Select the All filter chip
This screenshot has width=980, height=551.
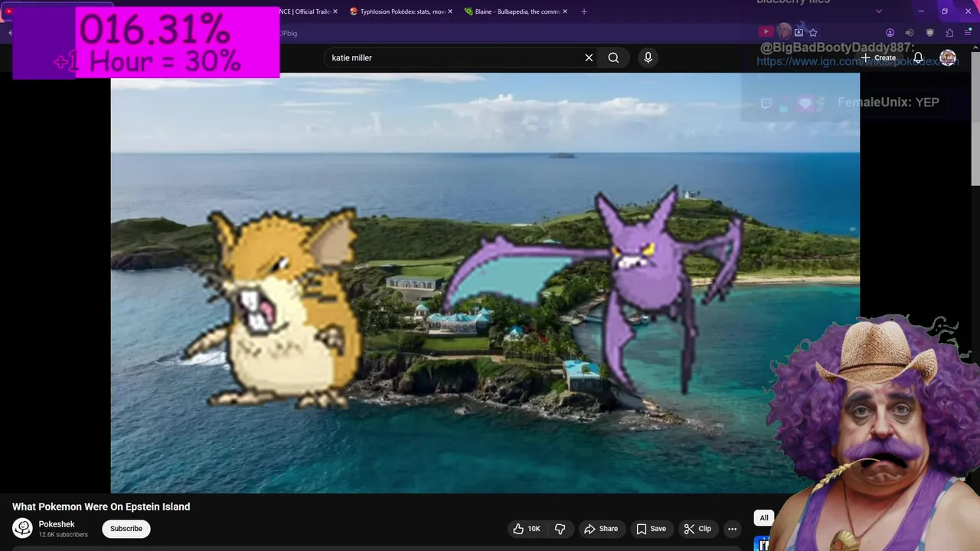763,518
